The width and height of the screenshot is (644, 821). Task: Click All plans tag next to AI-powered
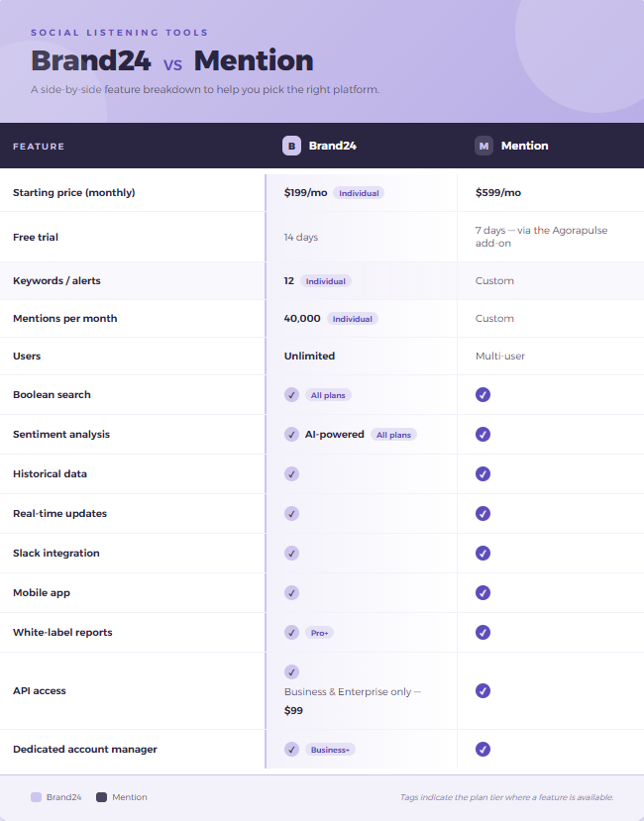click(393, 435)
